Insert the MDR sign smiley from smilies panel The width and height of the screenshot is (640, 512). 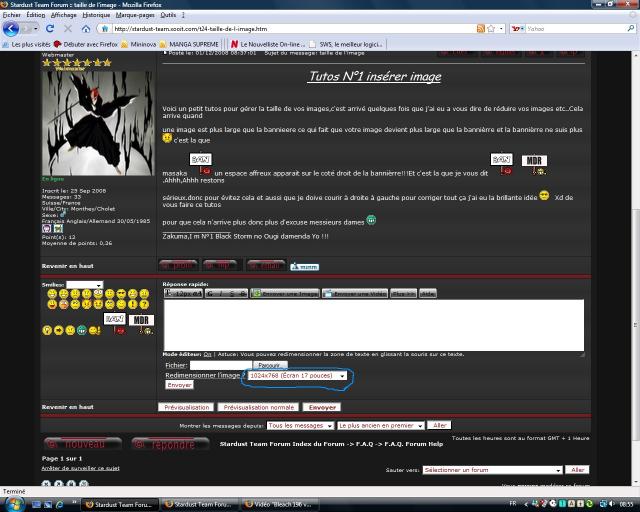(x=141, y=323)
